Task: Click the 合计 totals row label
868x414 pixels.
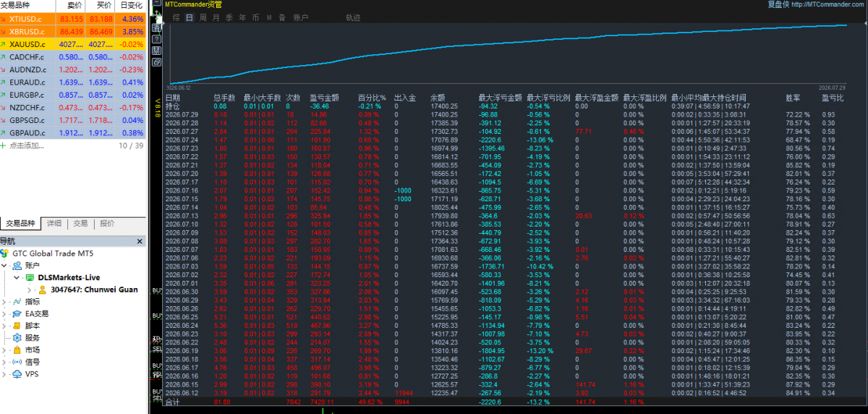Action: [172, 401]
